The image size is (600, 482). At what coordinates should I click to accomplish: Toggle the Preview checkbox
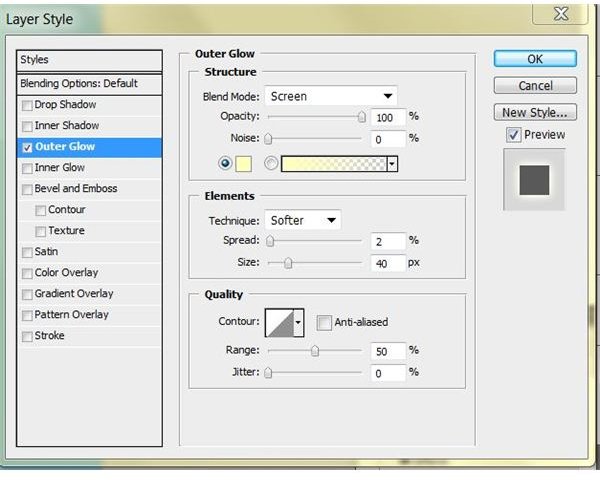[x=514, y=135]
